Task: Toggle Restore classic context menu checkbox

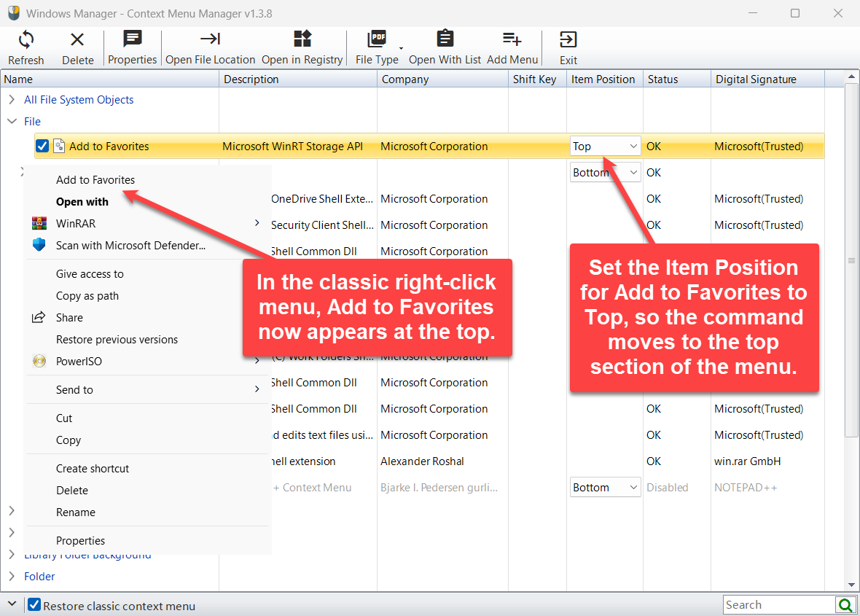Action: [x=34, y=604]
